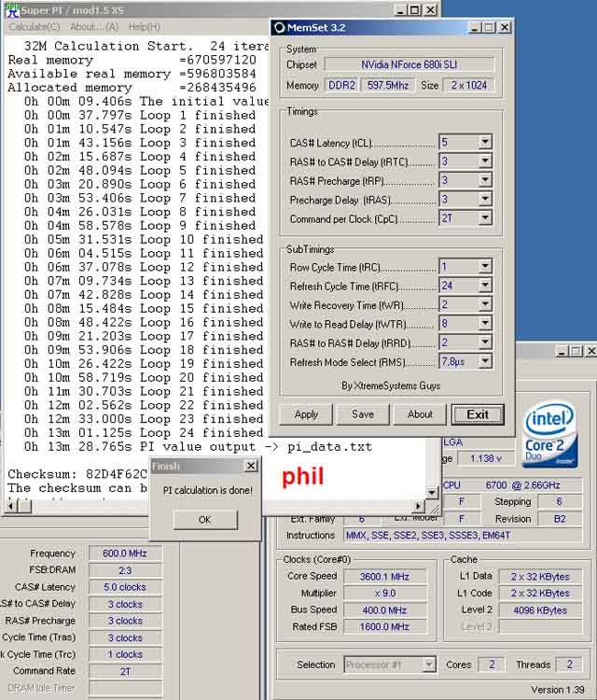597x700 pixels.
Task: Click the DDR2 memory type field
Action: pyautogui.click(x=341, y=85)
